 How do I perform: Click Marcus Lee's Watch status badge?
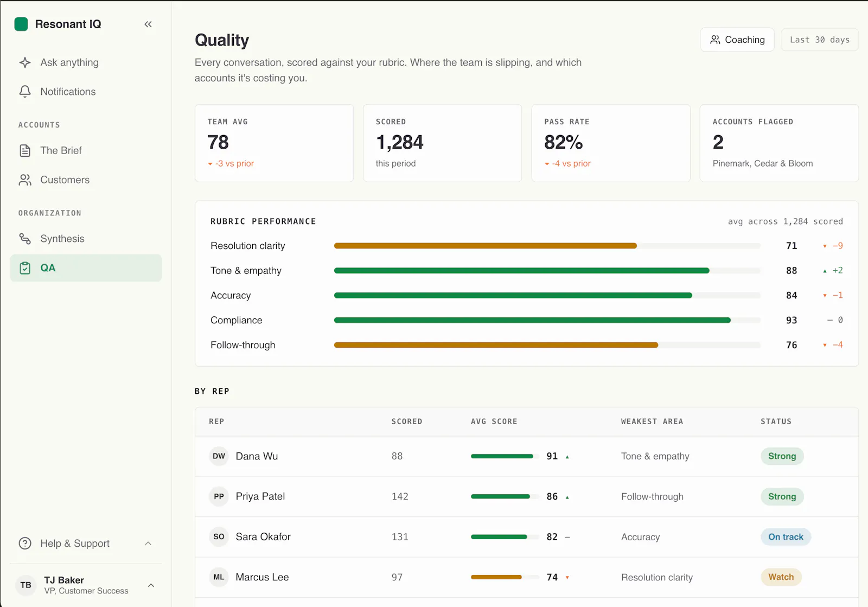[781, 577]
